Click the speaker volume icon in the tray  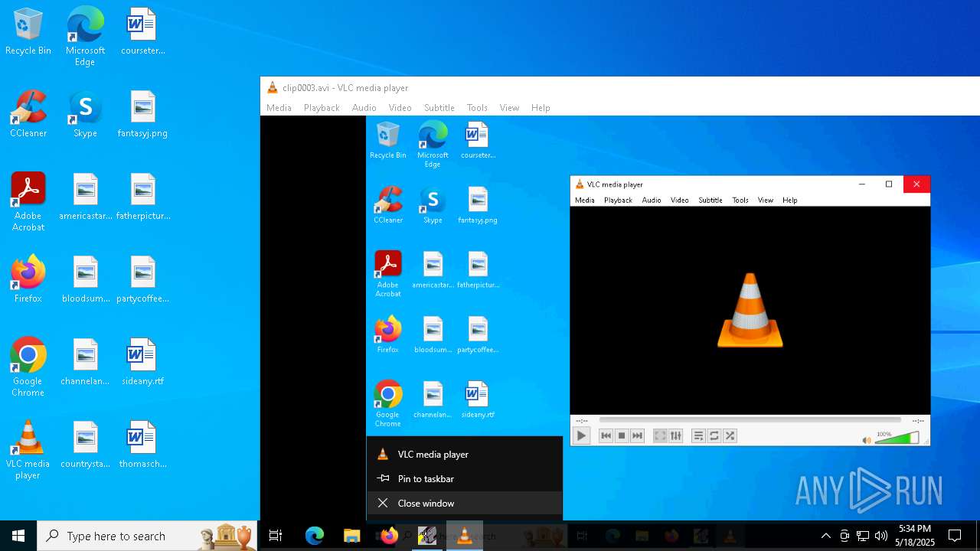881,536
